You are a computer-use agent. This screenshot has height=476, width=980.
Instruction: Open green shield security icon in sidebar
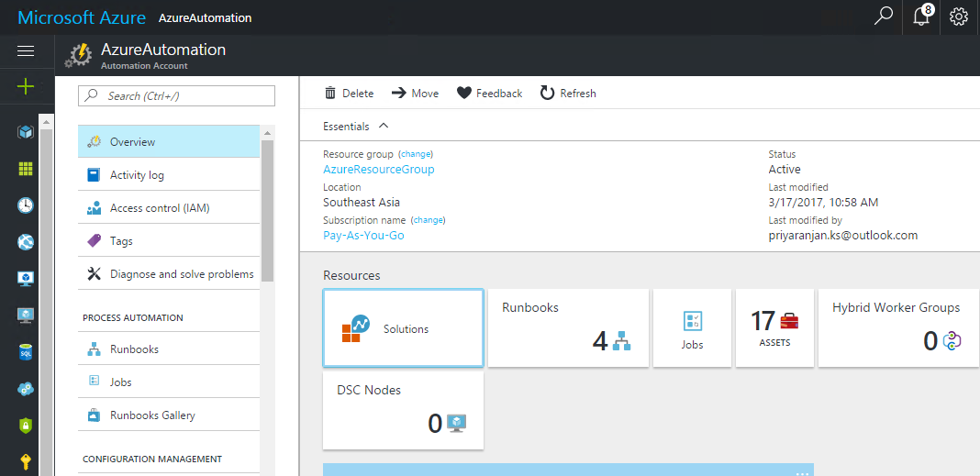pyautogui.click(x=26, y=426)
